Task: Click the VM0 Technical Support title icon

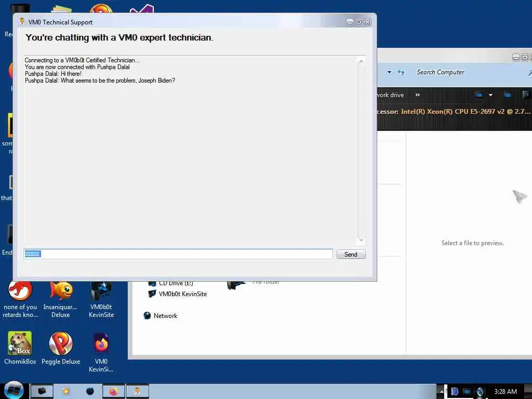Action: click(x=22, y=22)
